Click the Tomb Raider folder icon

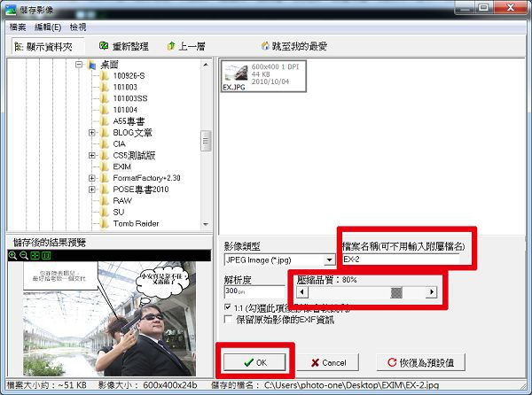click(105, 223)
